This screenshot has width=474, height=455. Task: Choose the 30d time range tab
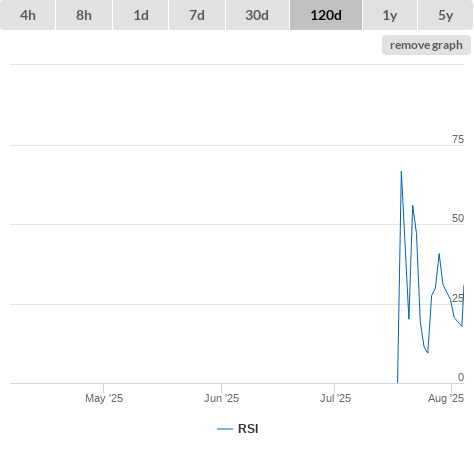click(x=257, y=15)
